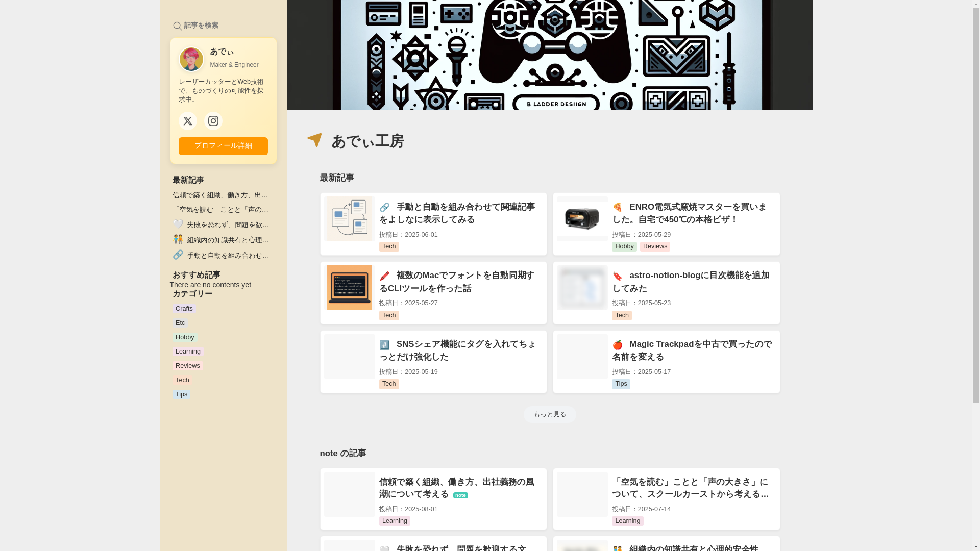
Task: Open article 手動と自動を組み合わせて関連記事
Action: pos(457,213)
